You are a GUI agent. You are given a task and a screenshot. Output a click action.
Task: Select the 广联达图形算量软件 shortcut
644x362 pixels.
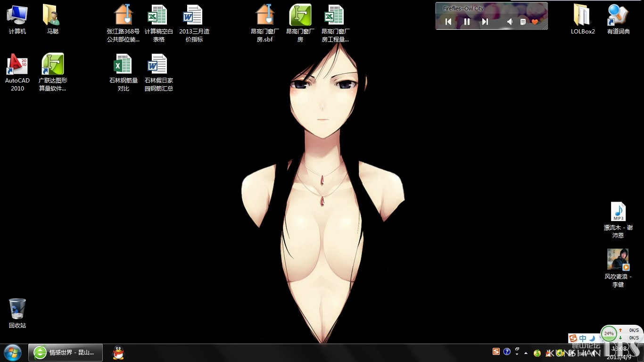pyautogui.click(x=52, y=73)
